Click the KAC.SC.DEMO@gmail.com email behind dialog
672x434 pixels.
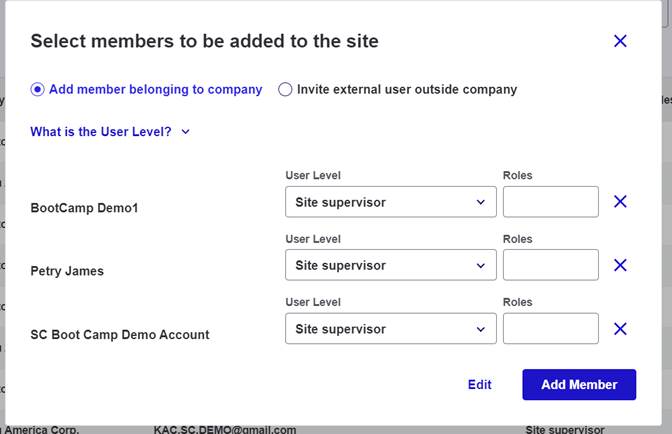tap(225, 429)
